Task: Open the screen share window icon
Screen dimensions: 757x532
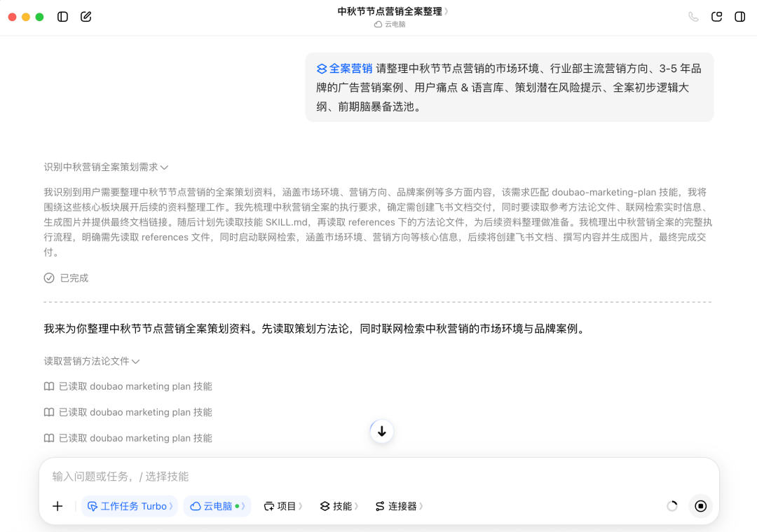Action: [x=717, y=17]
